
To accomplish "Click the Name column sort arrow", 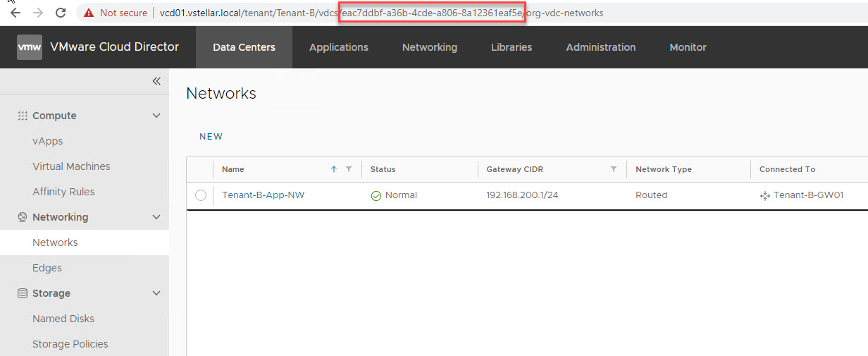I will pos(334,169).
